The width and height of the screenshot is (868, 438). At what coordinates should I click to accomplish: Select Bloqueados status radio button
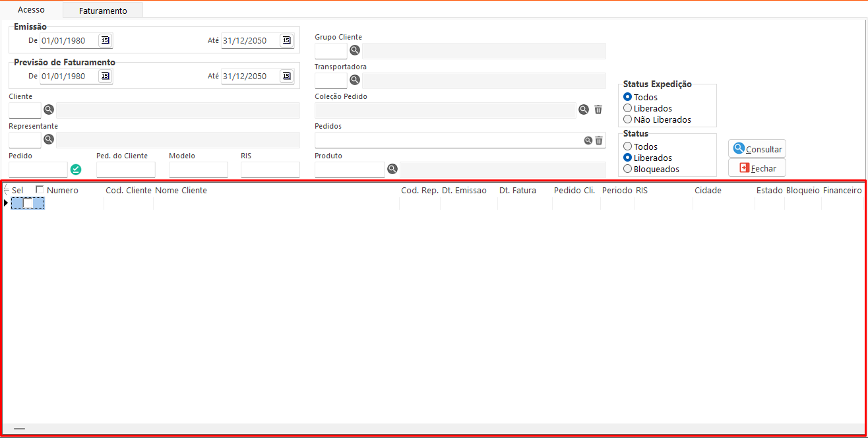(x=628, y=169)
